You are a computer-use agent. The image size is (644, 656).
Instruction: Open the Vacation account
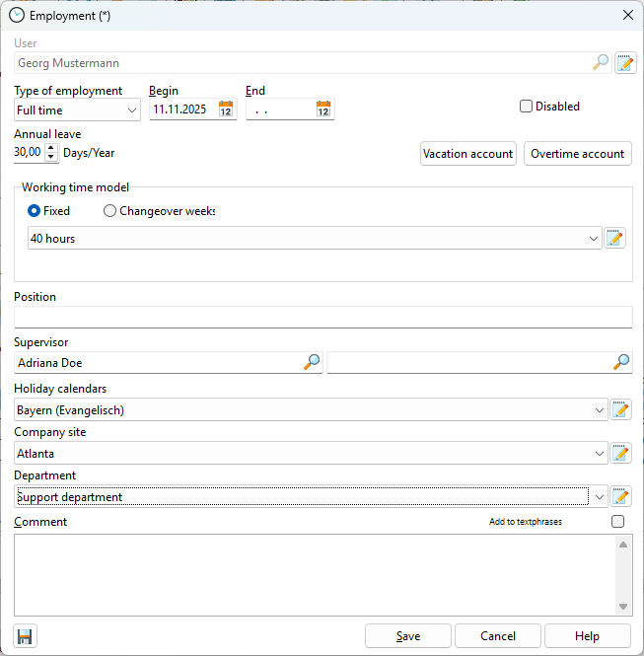pyautogui.click(x=467, y=154)
